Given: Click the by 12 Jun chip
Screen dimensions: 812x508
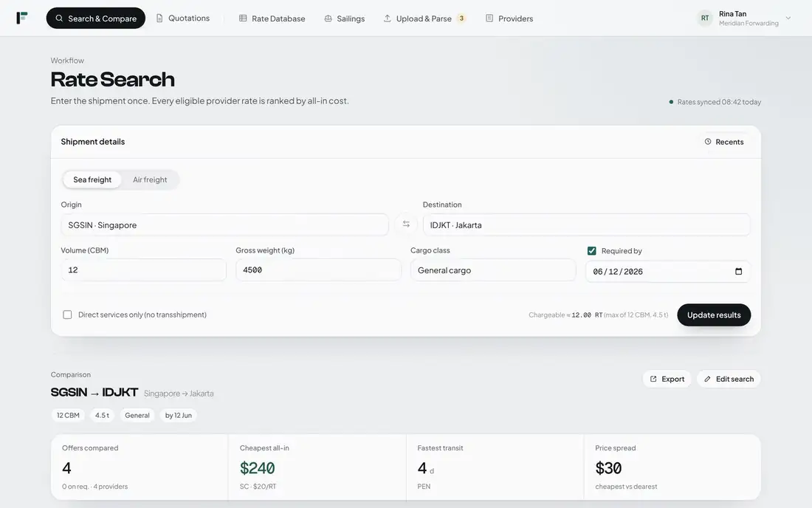Looking at the screenshot, I should 178,415.
